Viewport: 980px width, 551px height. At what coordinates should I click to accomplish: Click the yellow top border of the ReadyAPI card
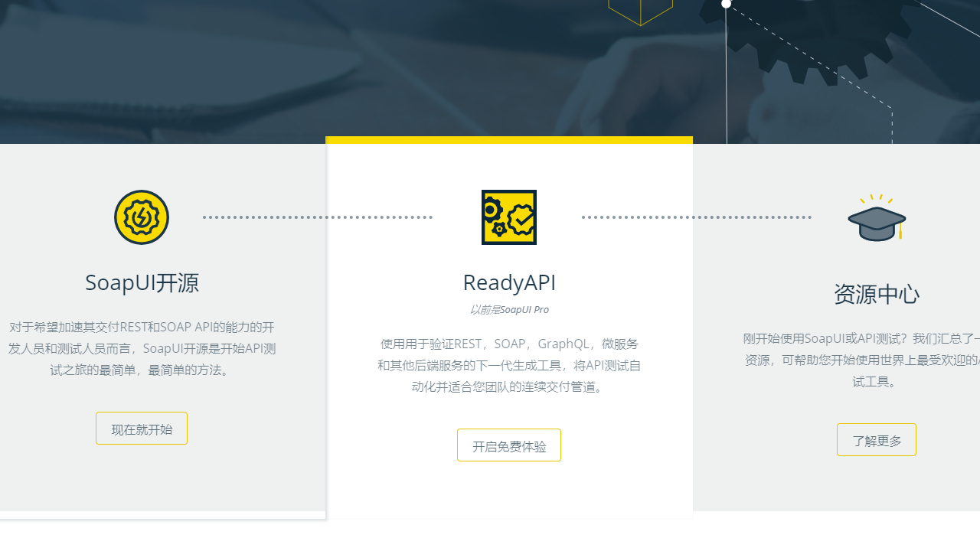[509, 140]
